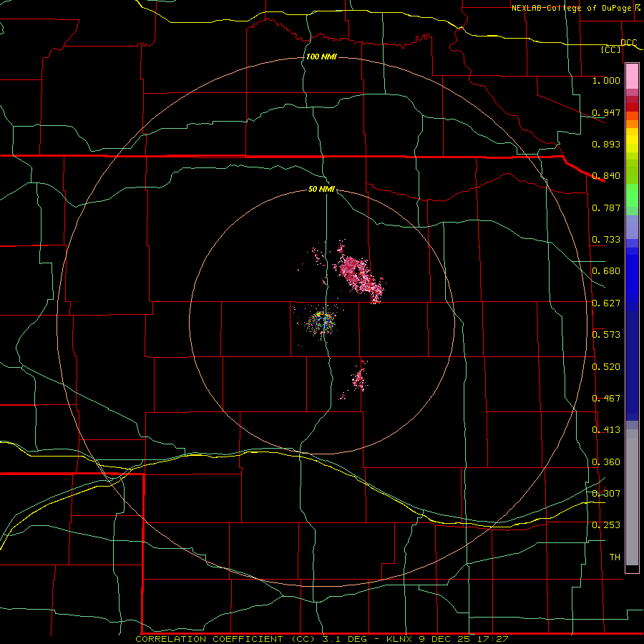Click the DCC label above the color scale
644x644 pixels.
coord(628,43)
